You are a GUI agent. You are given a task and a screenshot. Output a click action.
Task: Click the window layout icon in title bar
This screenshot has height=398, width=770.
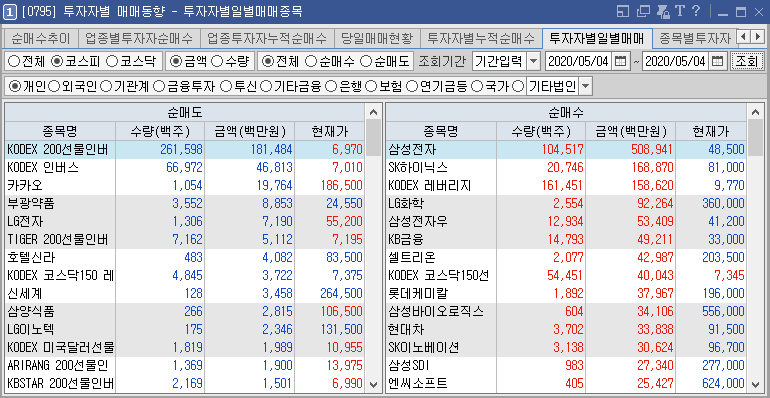coord(623,11)
